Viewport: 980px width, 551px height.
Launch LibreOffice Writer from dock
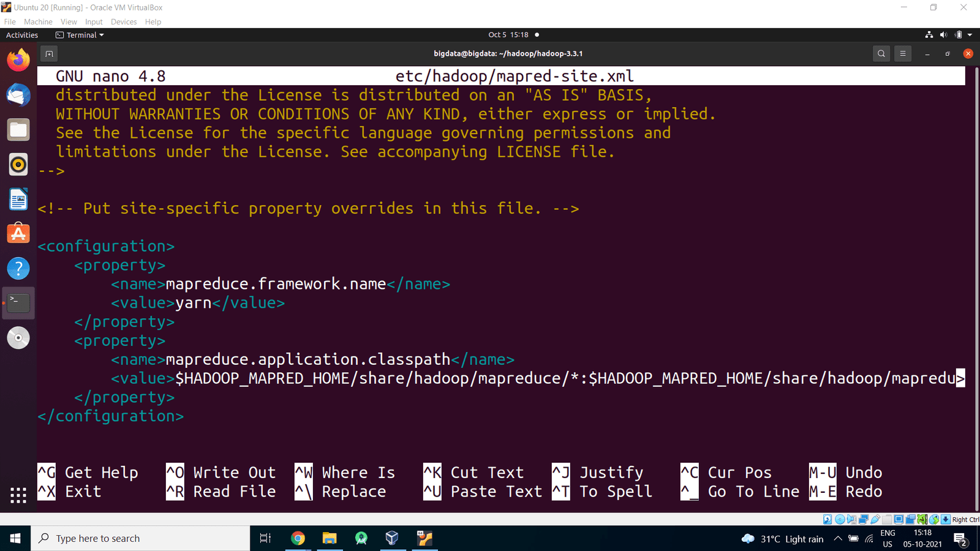pyautogui.click(x=18, y=199)
